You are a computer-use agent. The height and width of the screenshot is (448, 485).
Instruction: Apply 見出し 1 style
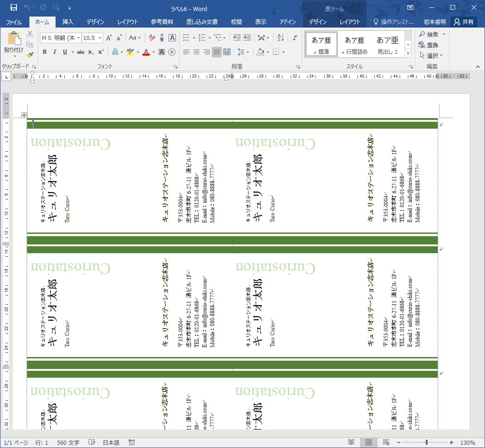(387, 44)
